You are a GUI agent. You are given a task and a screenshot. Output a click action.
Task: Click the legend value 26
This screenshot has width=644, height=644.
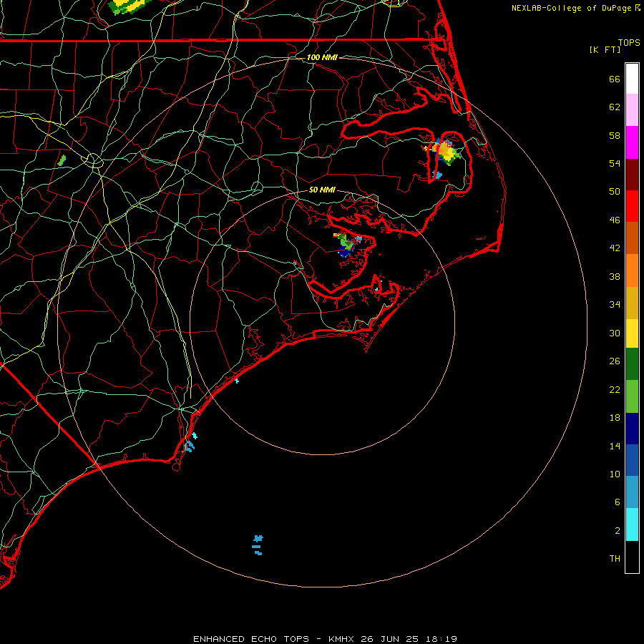615,361
